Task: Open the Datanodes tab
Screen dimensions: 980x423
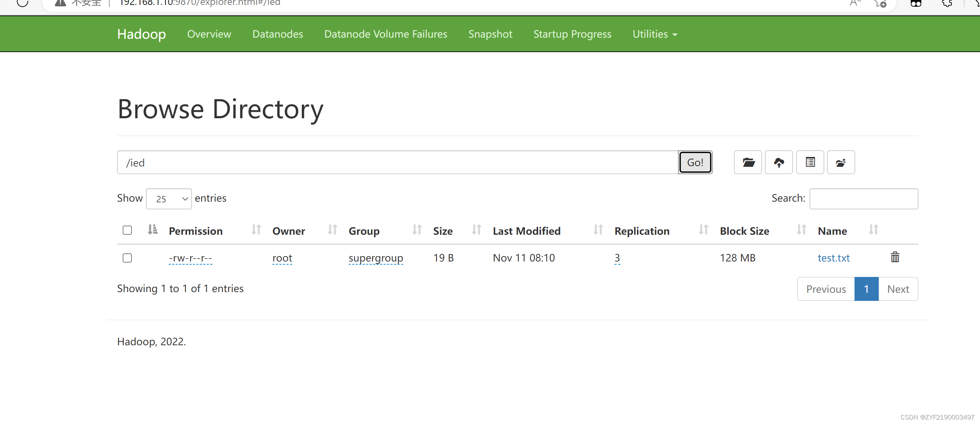Action: [277, 34]
